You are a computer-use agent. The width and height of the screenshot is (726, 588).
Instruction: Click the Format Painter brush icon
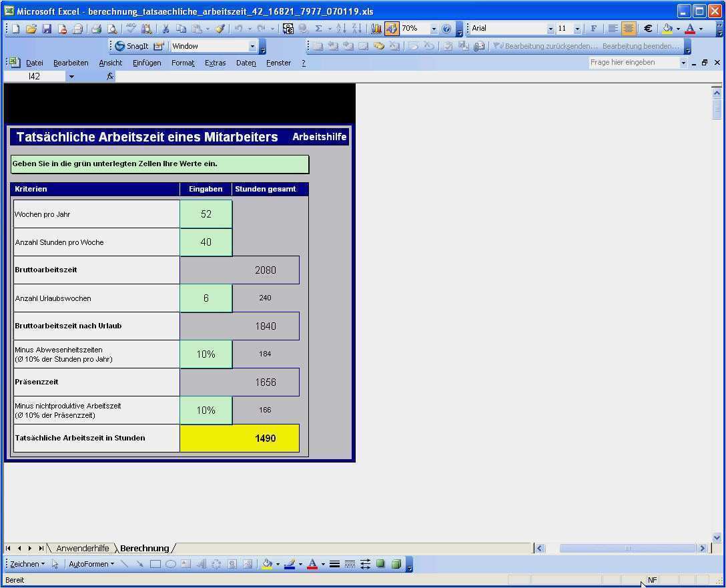[220, 29]
